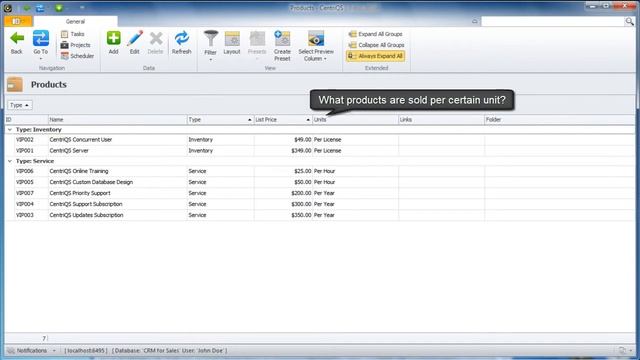
Task: Sort by the Name column header
Action: tap(117, 120)
